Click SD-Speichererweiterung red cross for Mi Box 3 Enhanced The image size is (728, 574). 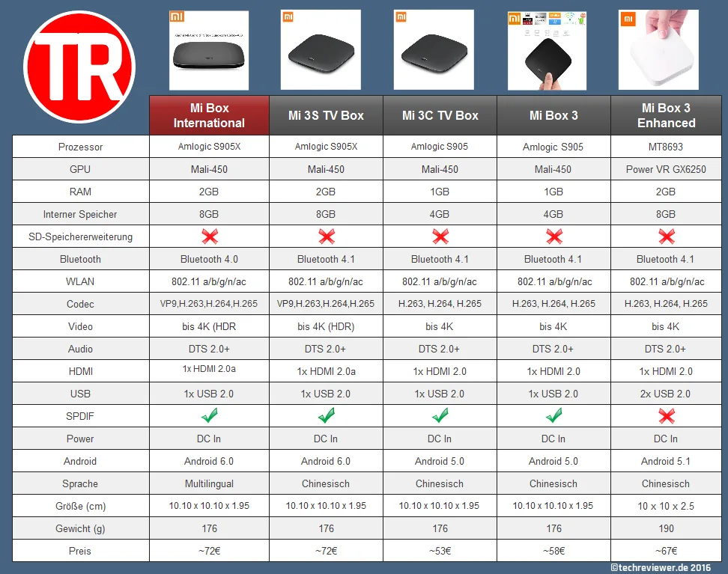[x=667, y=236]
